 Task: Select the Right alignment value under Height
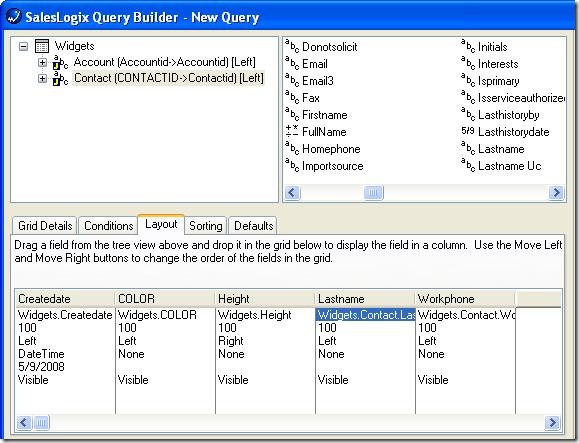pyautogui.click(x=231, y=341)
